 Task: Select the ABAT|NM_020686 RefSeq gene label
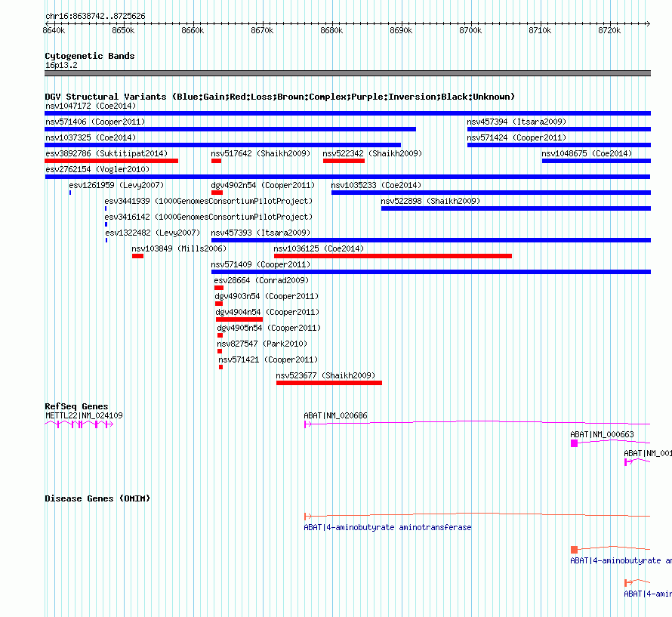click(x=335, y=415)
